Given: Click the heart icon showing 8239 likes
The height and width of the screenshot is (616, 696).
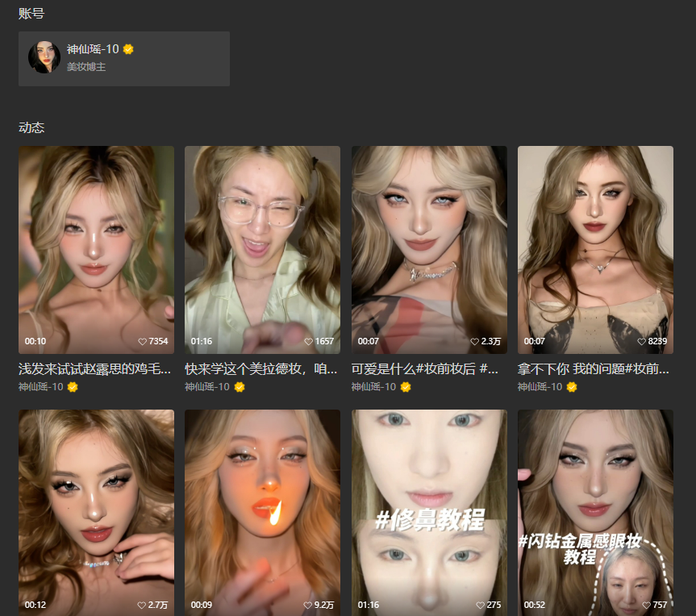Looking at the screenshot, I should (642, 342).
